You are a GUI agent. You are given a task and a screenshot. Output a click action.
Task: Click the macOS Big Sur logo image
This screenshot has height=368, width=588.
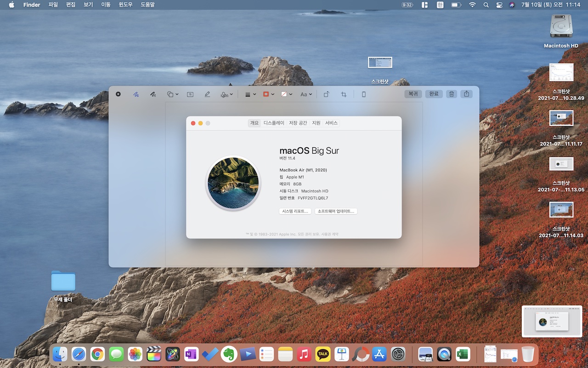pyautogui.click(x=233, y=183)
